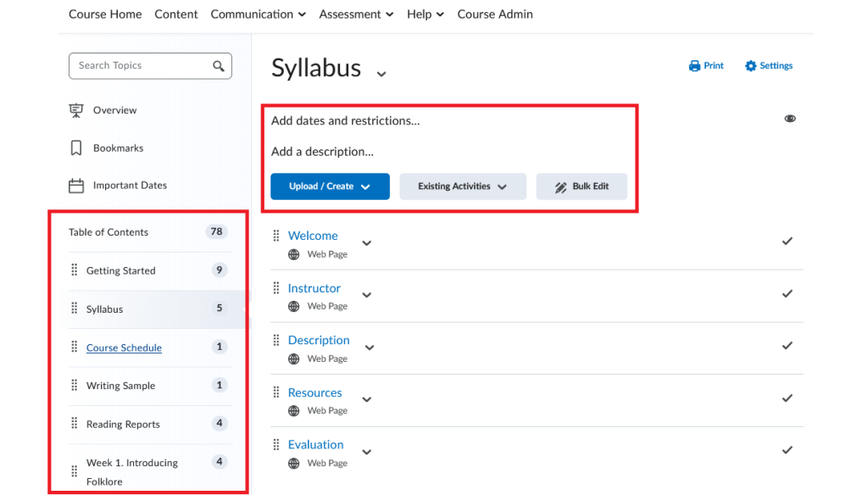Grab the Syllabus module drag handle
The image size is (868, 495).
click(x=75, y=309)
